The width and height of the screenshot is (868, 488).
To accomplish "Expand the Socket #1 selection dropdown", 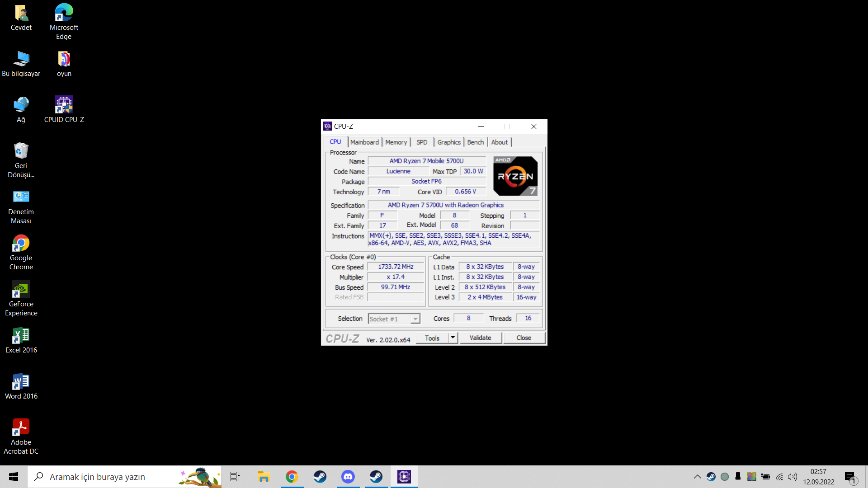I will point(415,319).
